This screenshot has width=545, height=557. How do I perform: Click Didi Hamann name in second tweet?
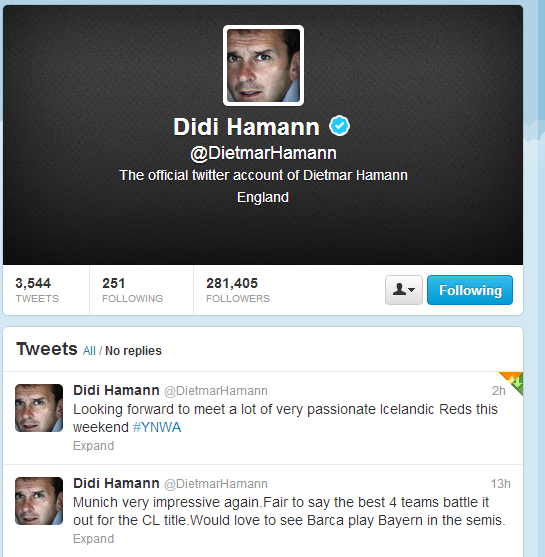pos(116,483)
